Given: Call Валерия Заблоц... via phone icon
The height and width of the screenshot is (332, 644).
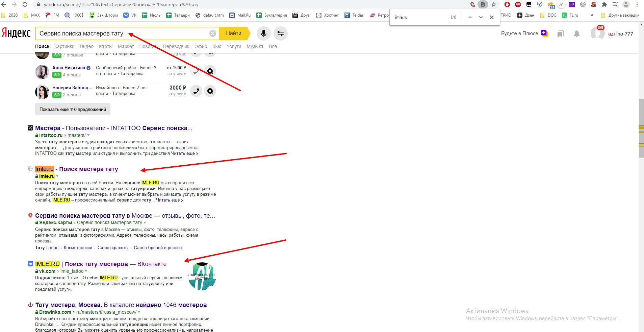Looking at the screenshot, I should point(196,91).
